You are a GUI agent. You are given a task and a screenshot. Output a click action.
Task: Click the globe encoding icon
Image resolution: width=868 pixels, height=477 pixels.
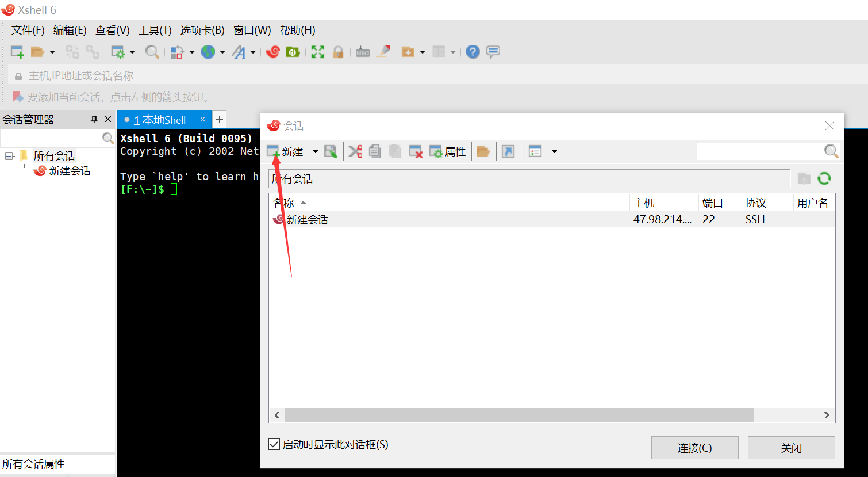point(208,52)
